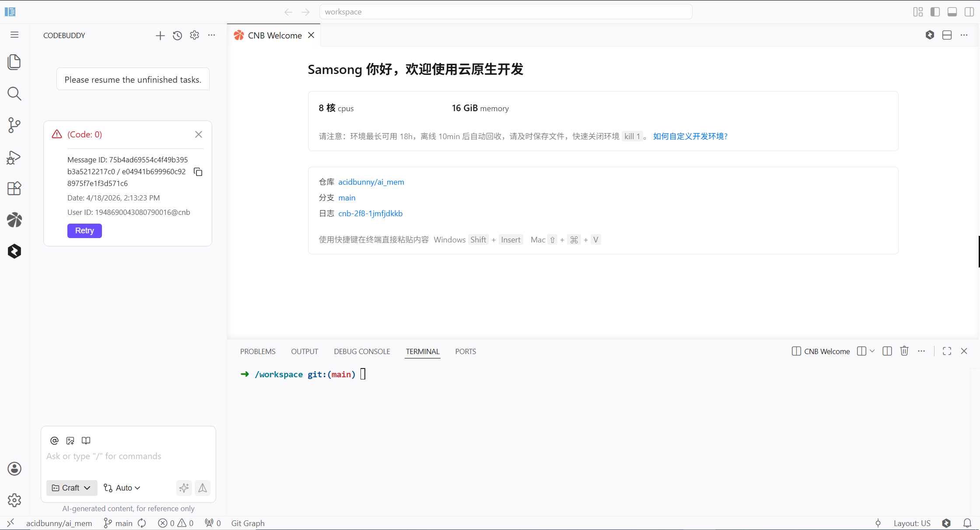Open the Auto model selector dropdown

[122, 488]
